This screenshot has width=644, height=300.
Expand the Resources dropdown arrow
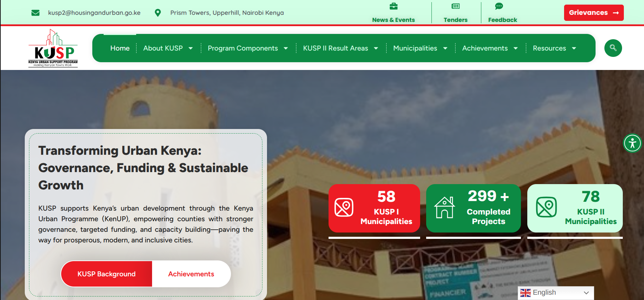tap(574, 48)
